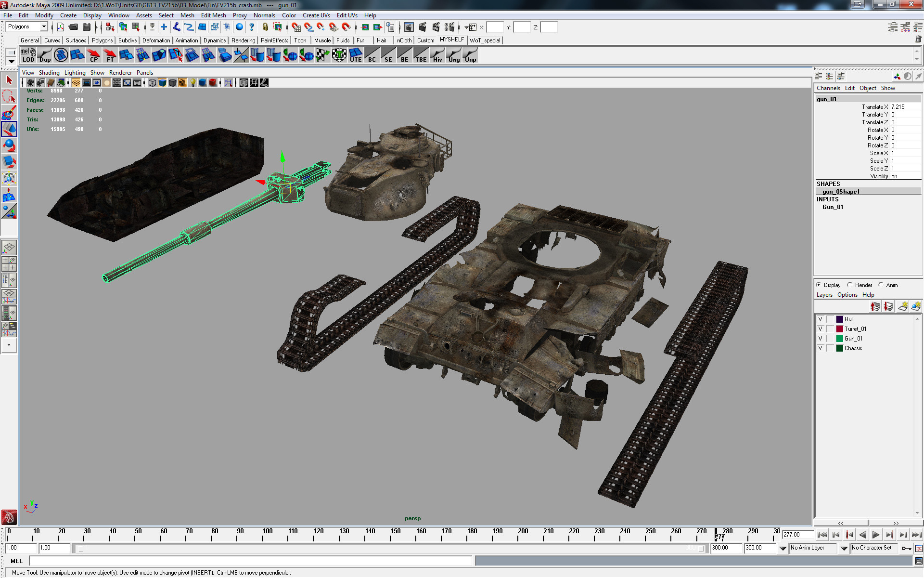
Task: Click the Turret_01 layer color swatch
Action: (x=839, y=329)
